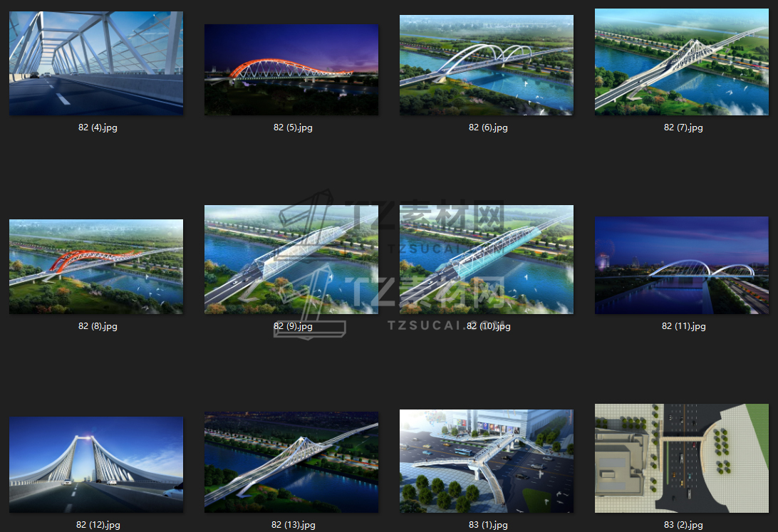Select the 82 (7).jpg truss bridge thumbnail
This screenshot has height=532, width=778.
click(x=682, y=62)
